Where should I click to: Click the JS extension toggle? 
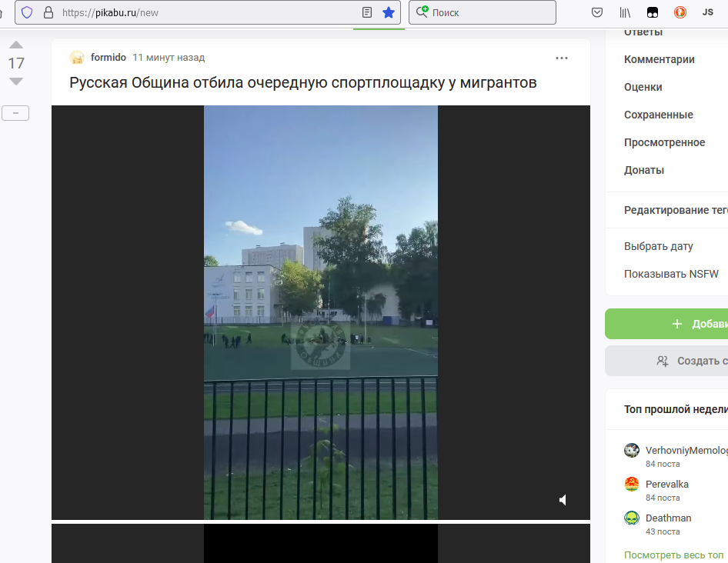click(707, 12)
